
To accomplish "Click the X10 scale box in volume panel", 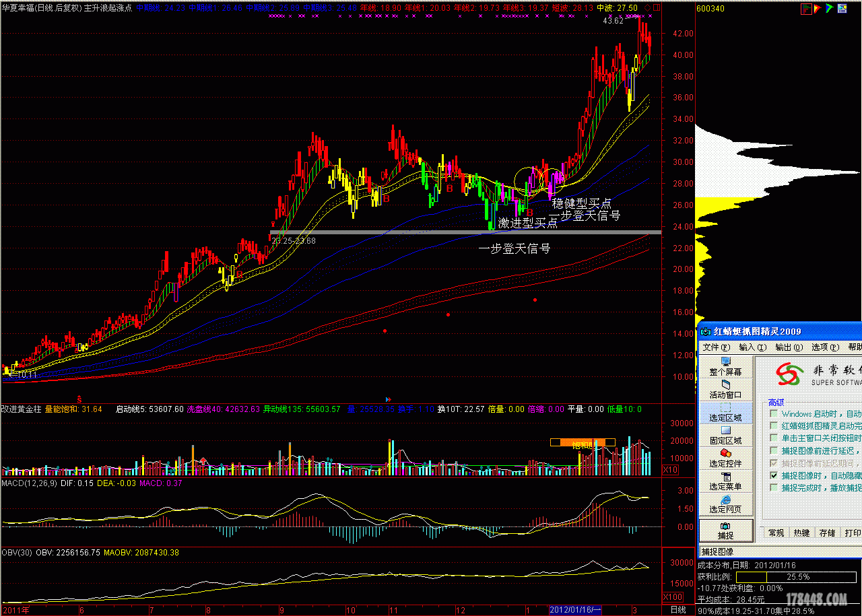I will 671,469.
